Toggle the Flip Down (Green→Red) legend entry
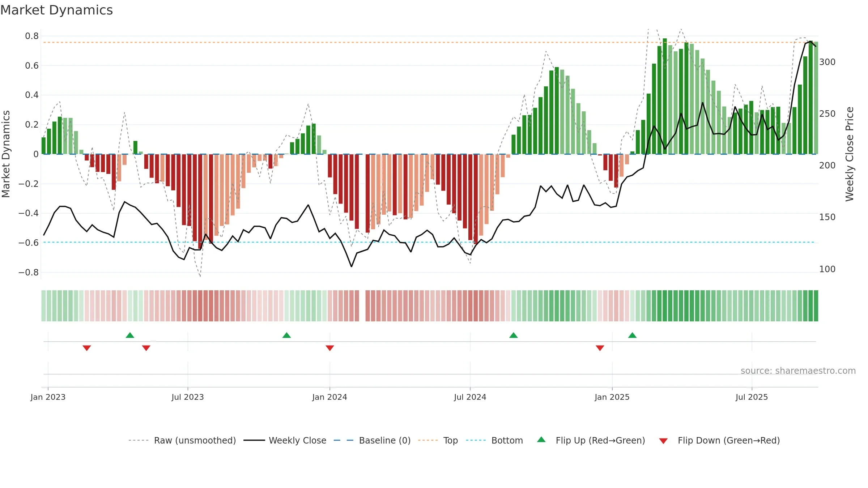Viewport: 868px width, 488px height. [719, 440]
